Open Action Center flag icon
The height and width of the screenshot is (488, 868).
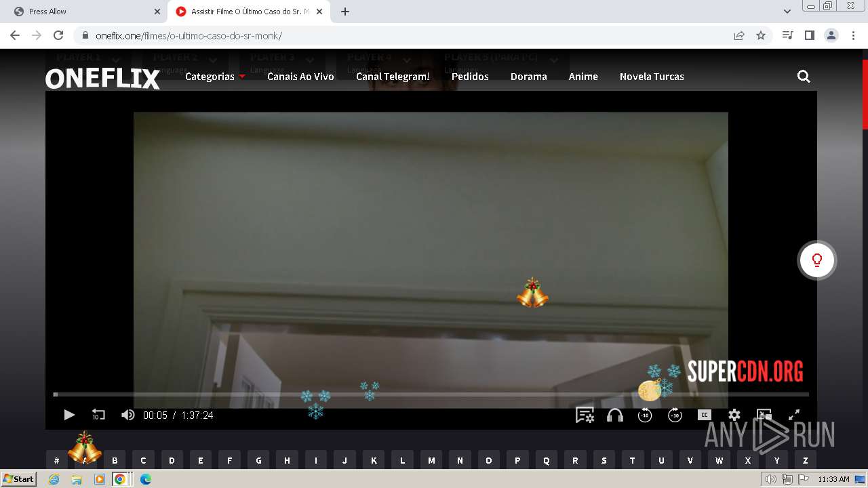[x=803, y=479]
